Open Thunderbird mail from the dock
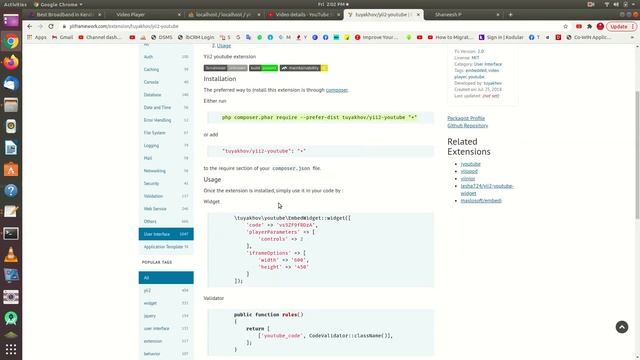 point(11,84)
